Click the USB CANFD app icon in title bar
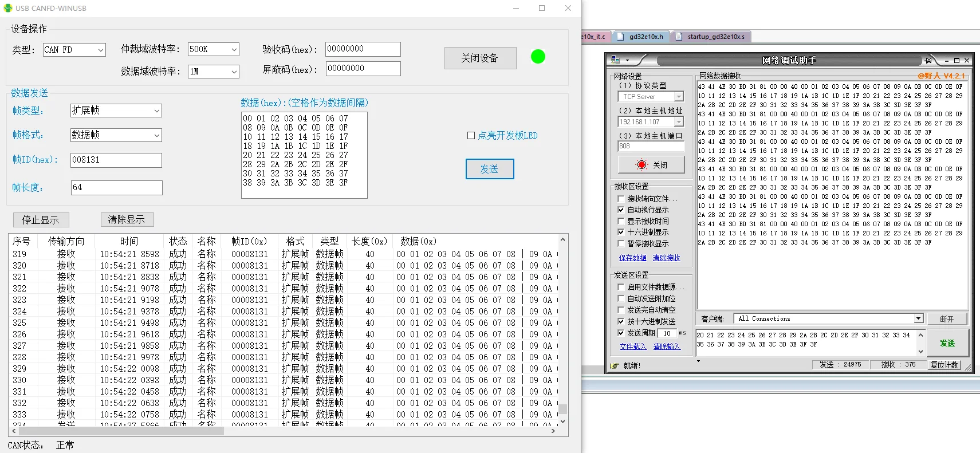Viewport: 980px width, 453px height. [7, 8]
